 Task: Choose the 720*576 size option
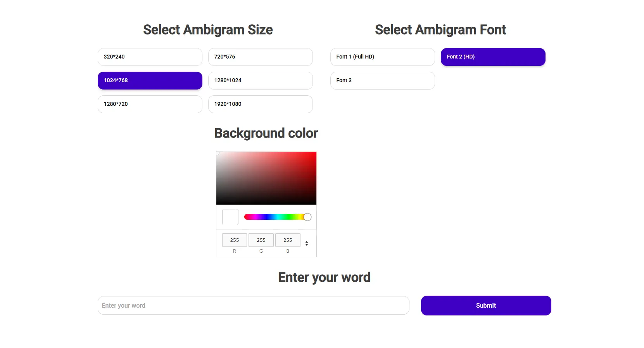click(x=260, y=57)
